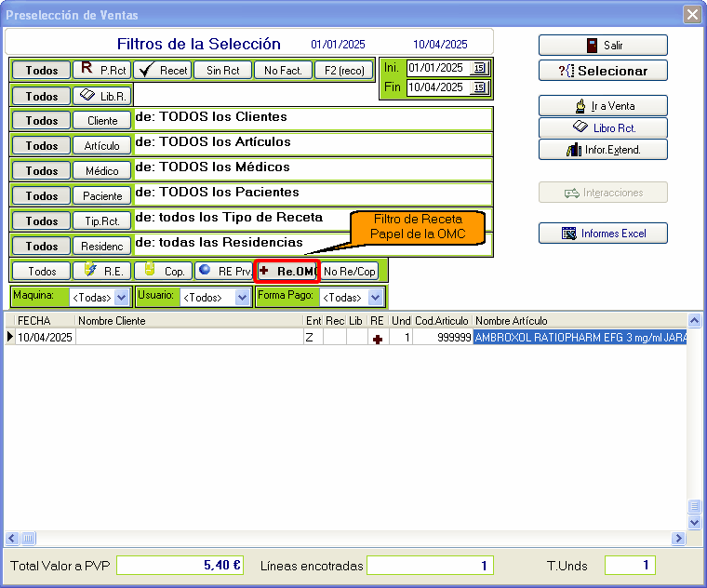
Task: Enable the Recet checkmark filter
Action: tap(162, 70)
